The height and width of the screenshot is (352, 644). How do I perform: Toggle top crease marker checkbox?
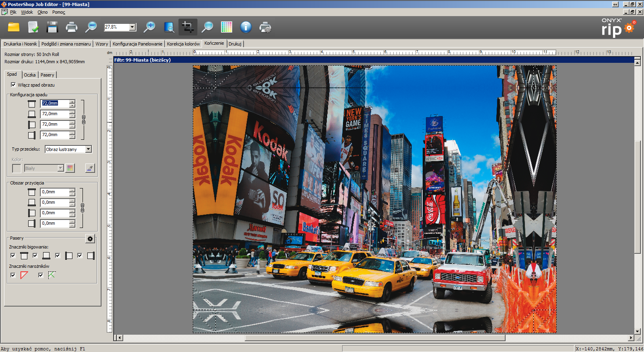13,255
